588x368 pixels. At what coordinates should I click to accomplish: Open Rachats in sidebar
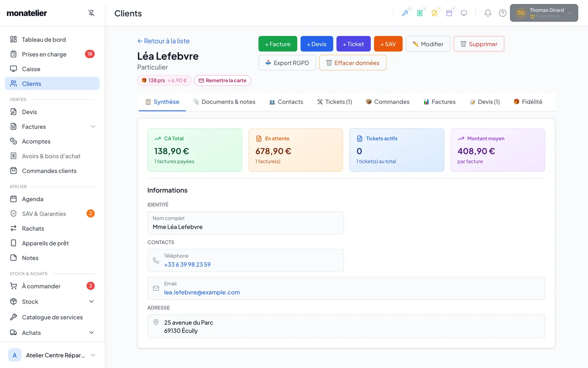(x=52, y=229)
